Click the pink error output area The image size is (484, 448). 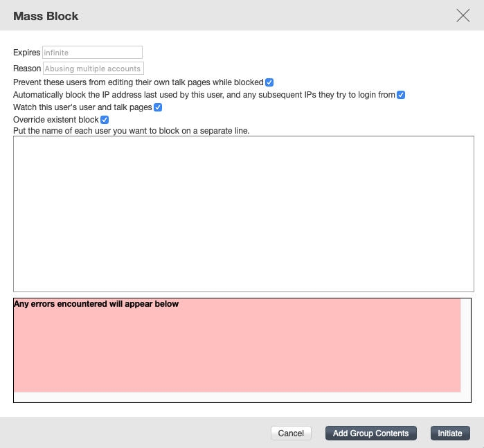[x=237, y=350]
